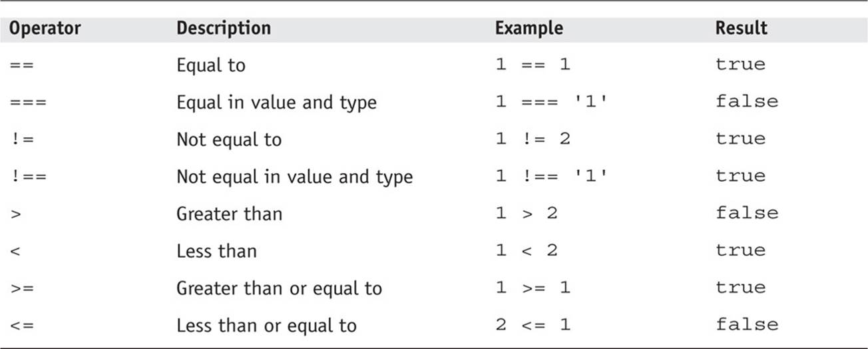Select the example code "1 != 2"
This screenshot has width=868, height=349.
[x=533, y=140]
